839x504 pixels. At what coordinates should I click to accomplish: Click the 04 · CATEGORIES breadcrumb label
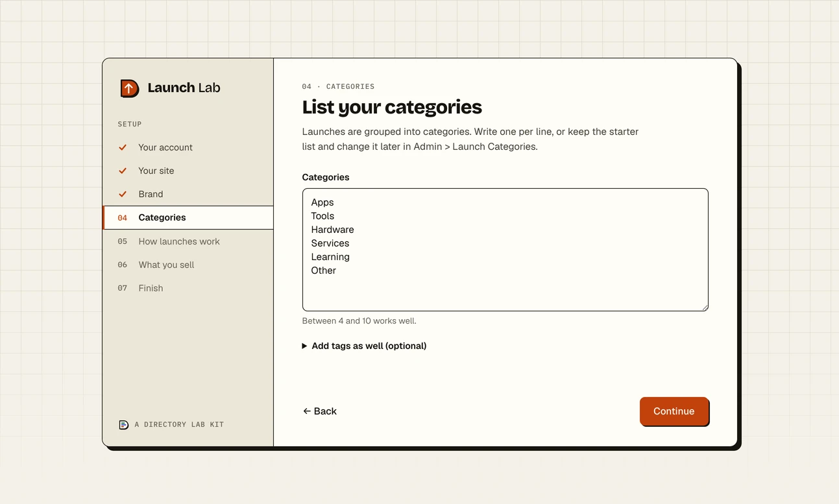pos(338,86)
